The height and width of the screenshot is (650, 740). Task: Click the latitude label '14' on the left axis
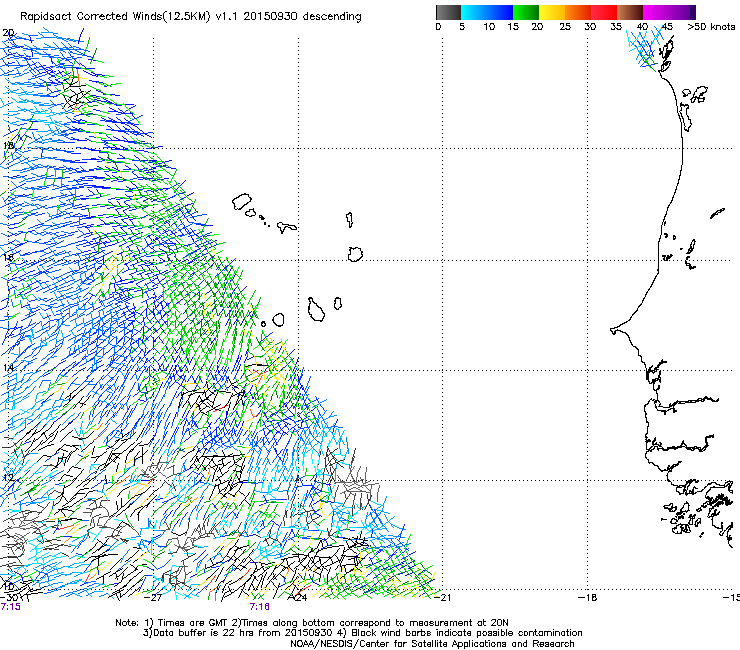(8, 368)
